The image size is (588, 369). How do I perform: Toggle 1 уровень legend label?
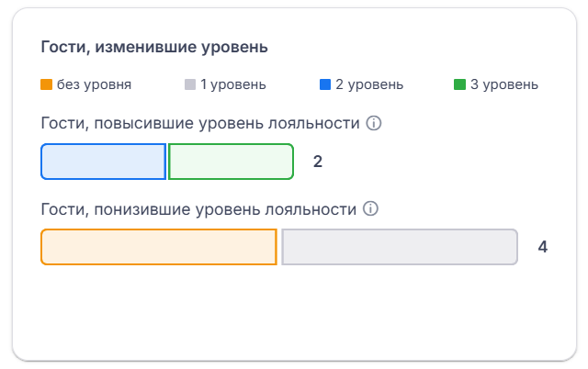coord(232,84)
